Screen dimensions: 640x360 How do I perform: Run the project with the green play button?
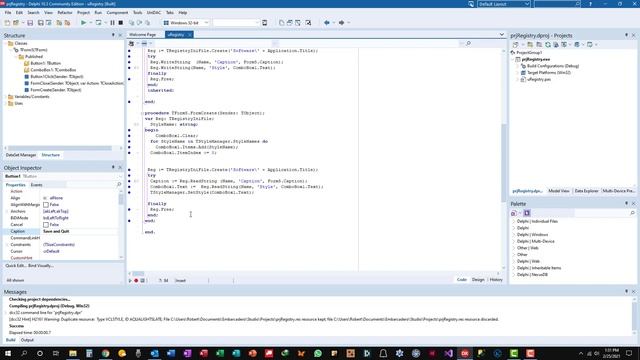point(84,23)
